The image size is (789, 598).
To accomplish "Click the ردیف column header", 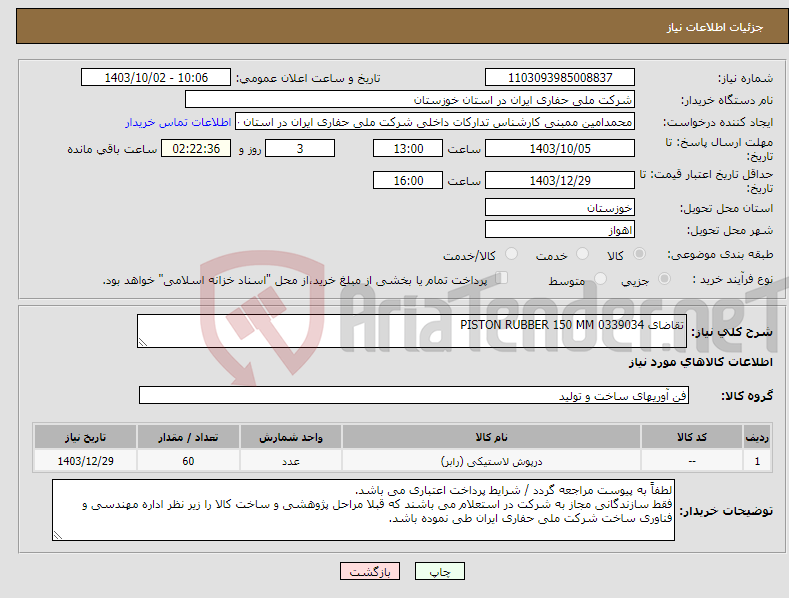I will tap(757, 437).
